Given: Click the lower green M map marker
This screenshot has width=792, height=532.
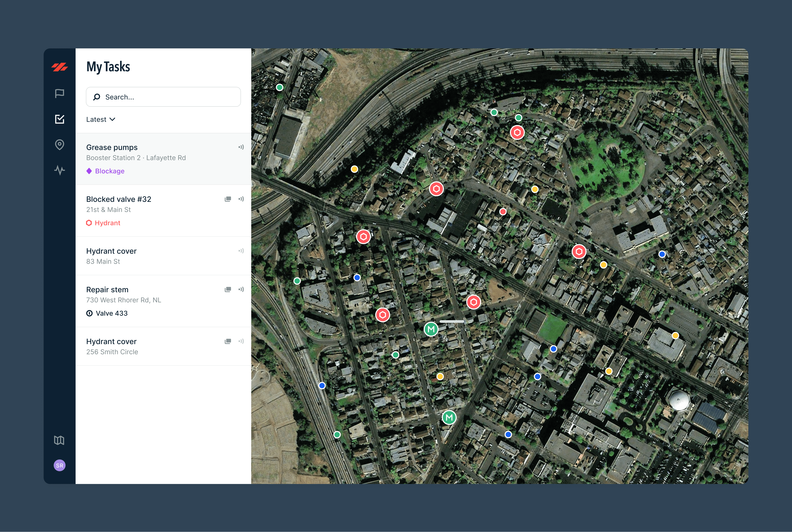Looking at the screenshot, I should pos(449,417).
